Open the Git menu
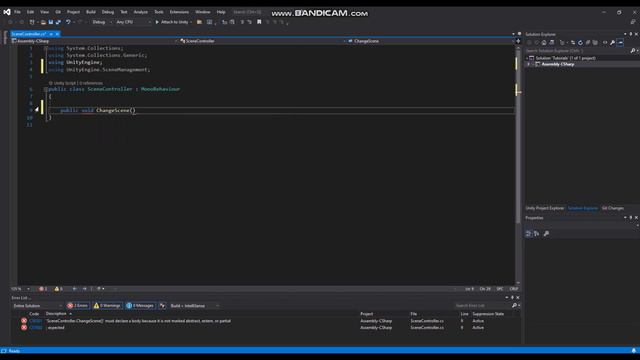The image size is (640, 360). pyautogui.click(x=58, y=12)
